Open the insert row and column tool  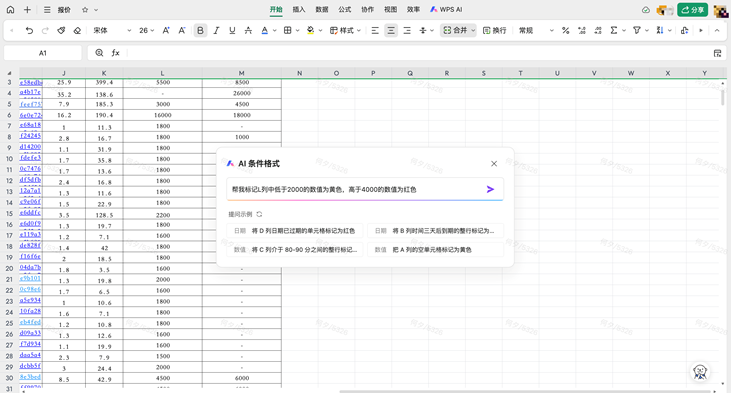click(684, 30)
